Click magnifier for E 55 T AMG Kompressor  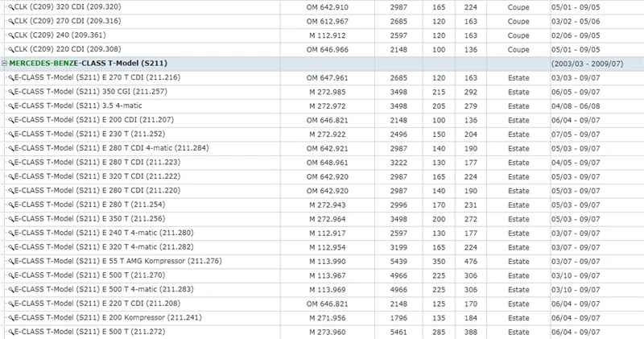[x=11, y=262]
